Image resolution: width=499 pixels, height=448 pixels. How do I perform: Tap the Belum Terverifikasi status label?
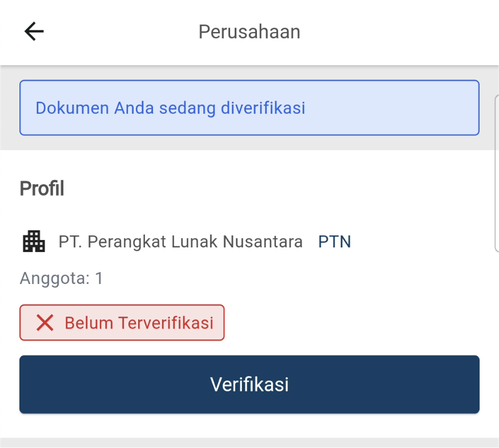coord(139,323)
